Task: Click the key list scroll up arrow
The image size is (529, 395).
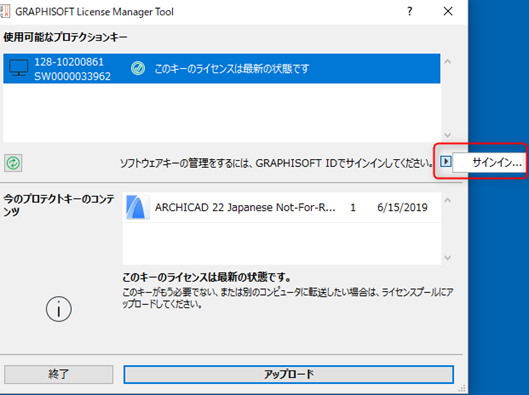Action: (x=448, y=62)
